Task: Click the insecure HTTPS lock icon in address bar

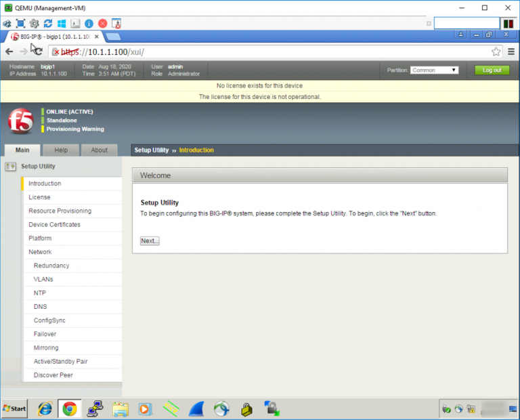Action: 56,52
